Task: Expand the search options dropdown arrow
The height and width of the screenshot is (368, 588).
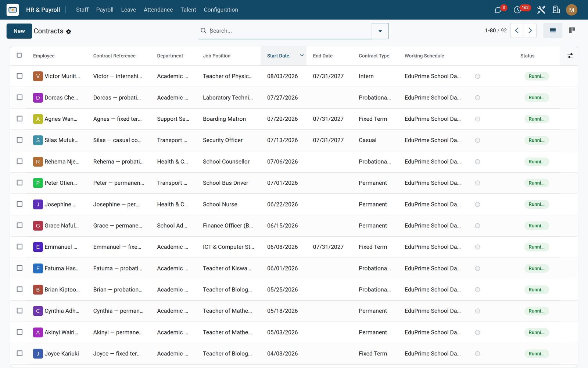Action: point(380,31)
